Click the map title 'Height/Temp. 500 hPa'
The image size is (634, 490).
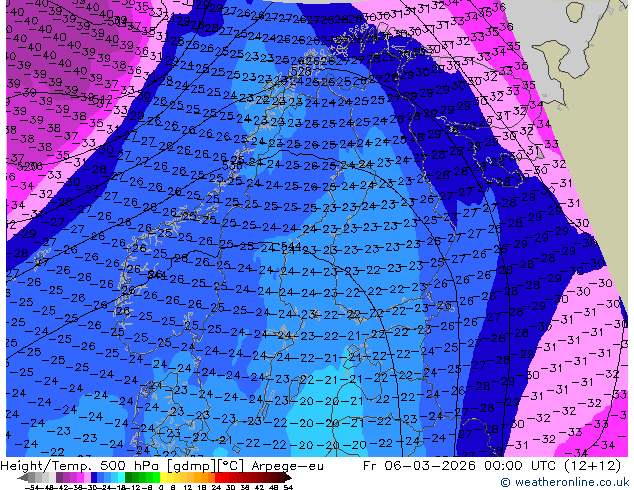point(81,466)
